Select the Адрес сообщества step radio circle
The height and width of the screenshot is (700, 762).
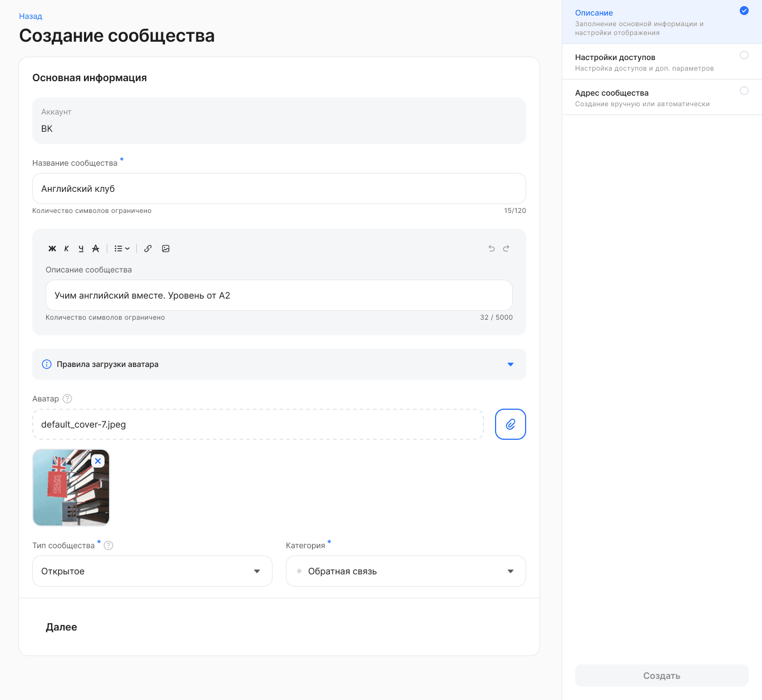tap(744, 91)
